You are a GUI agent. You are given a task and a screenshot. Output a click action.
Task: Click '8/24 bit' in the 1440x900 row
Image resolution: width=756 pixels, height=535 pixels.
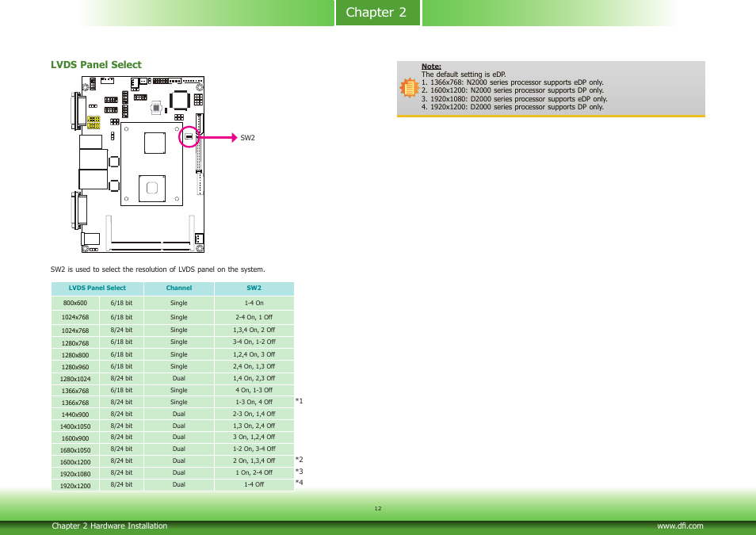tap(121, 414)
